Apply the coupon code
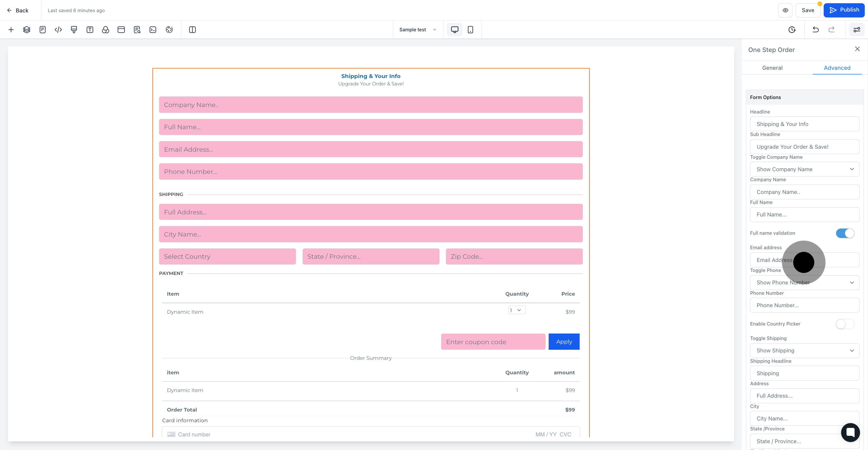 click(564, 342)
